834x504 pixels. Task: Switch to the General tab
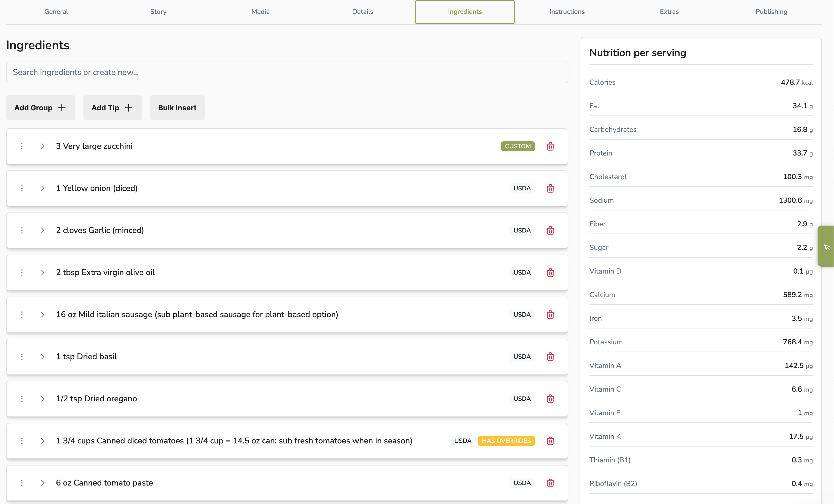[x=56, y=12]
